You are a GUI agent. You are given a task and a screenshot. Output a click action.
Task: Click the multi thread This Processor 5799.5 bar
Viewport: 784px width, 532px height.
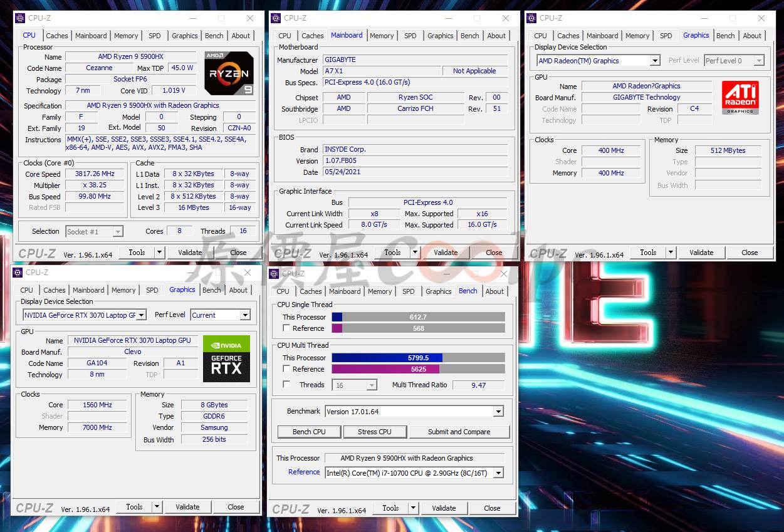click(418, 358)
